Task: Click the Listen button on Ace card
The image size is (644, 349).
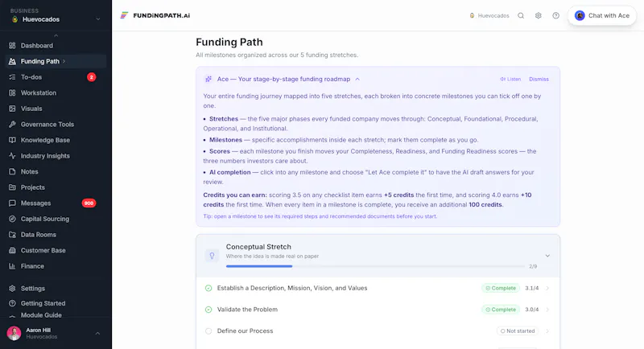Action: pos(510,79)
